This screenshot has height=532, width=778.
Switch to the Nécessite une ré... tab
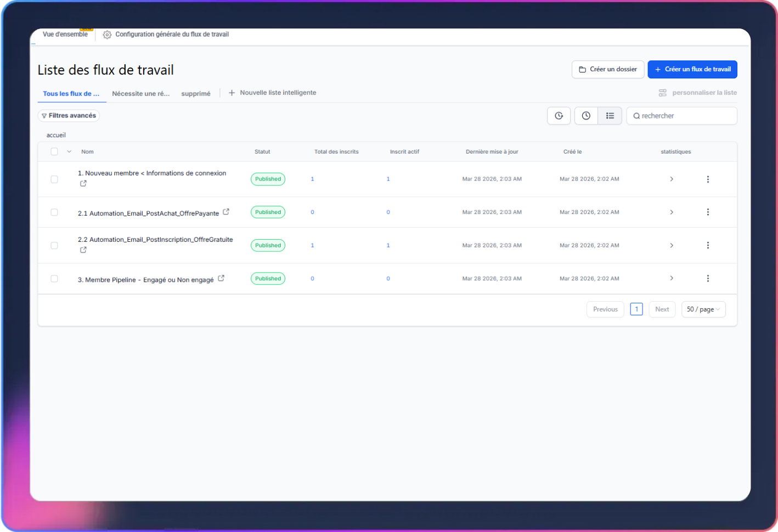click(x=140, y=94)
